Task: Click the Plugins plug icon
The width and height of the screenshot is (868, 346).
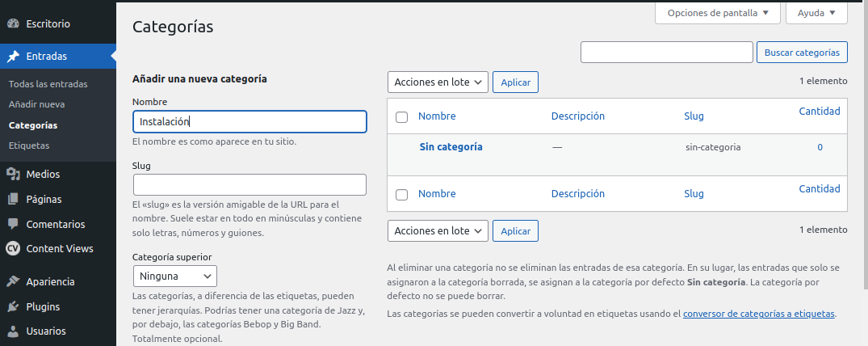Action: click(x=13, y=307)
